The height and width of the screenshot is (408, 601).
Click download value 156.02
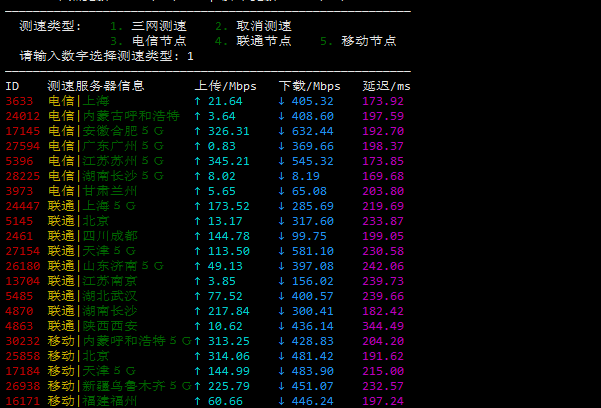tap(312, 281)
